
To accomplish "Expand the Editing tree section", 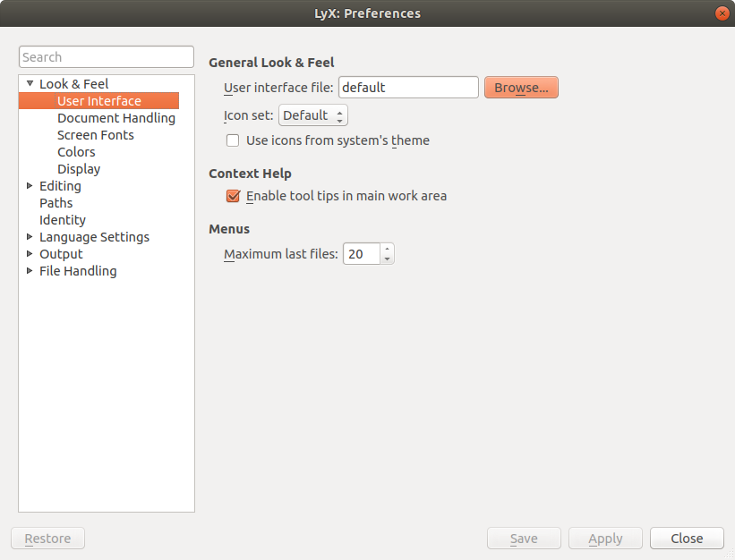I will (30, 186).
